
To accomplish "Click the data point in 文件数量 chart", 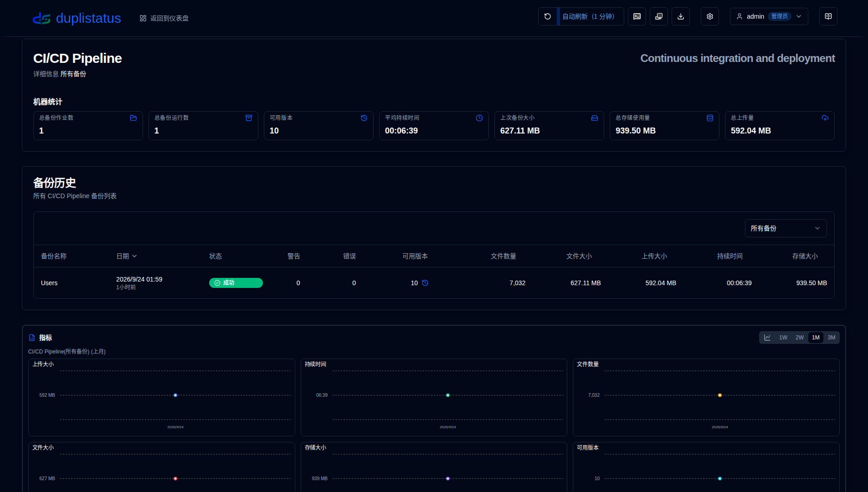I will click(x=720, y=395).
